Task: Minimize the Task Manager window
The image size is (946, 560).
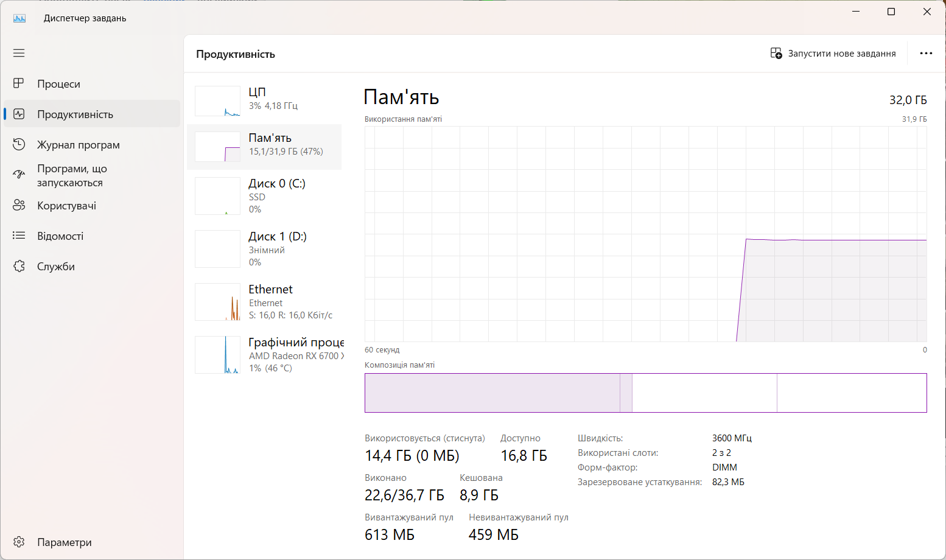Action: click(856, 12)
